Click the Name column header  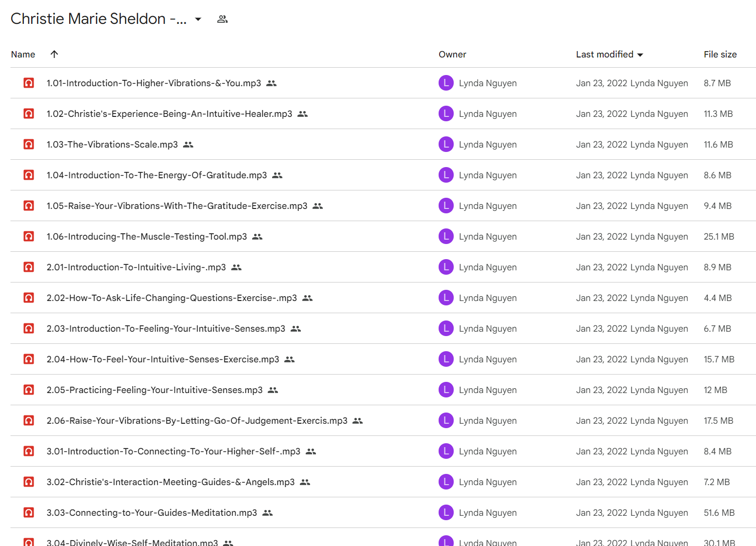23,55
